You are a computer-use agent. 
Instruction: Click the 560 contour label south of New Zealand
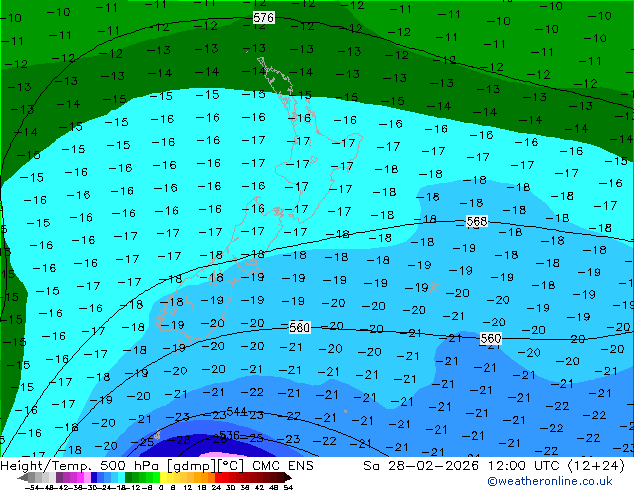[x=300, y=327]
